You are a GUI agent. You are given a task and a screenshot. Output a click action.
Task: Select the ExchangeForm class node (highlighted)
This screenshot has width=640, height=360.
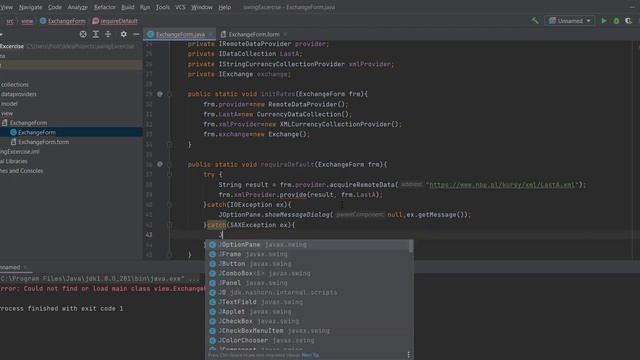coord(37,132)
